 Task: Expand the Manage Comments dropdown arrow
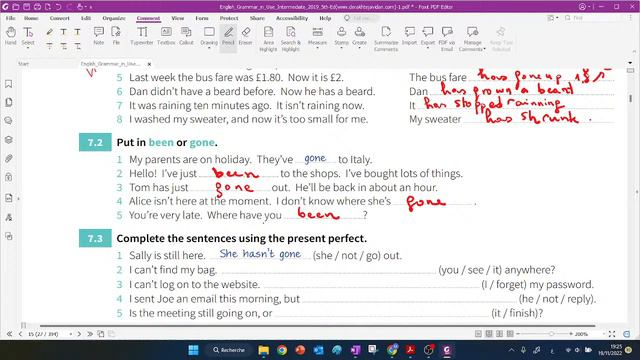coord(484,49)
